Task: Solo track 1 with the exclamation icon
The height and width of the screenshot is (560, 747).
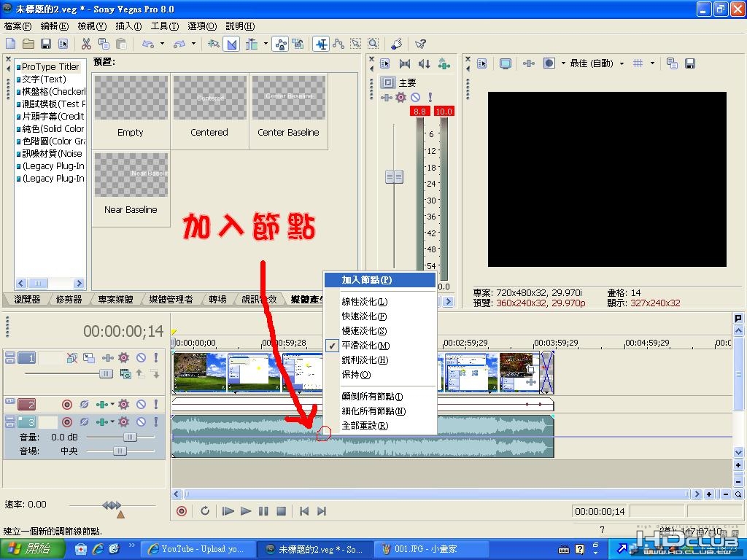Action: click(x=155, y=358)
